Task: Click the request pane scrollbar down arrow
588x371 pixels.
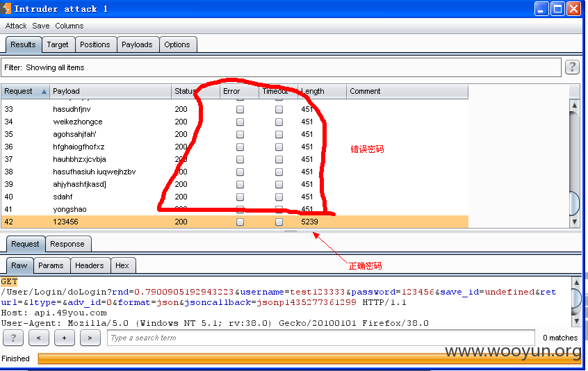Action: (x=576, y=321)
